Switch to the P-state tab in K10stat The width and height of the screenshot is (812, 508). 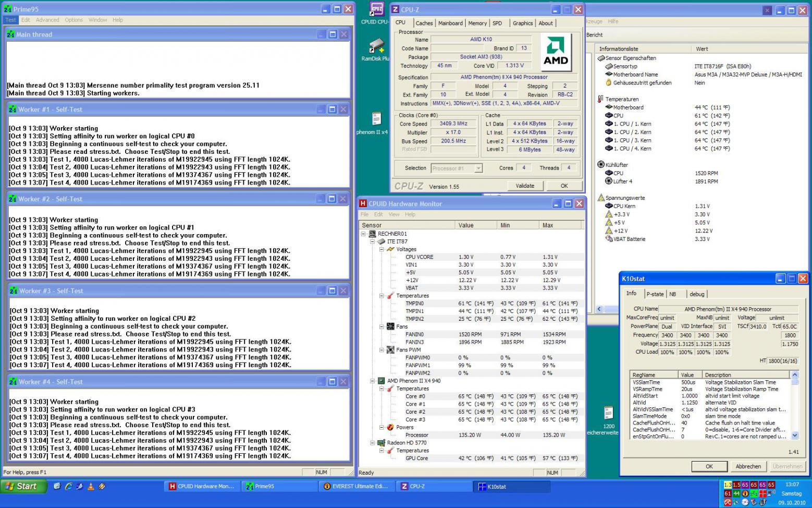(655, 294)
